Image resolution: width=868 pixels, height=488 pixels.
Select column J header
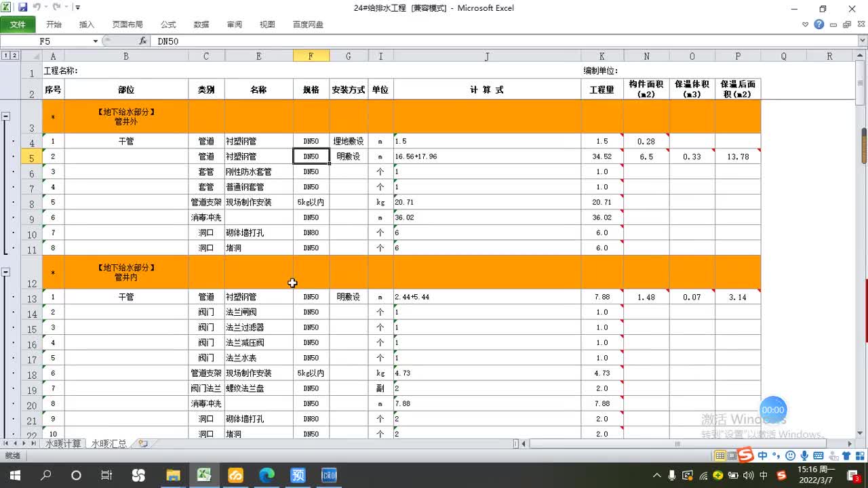tap(487, 56)
